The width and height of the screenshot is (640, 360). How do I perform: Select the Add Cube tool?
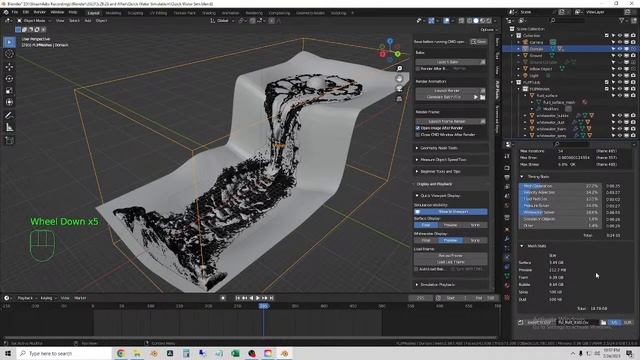(9, 140)
